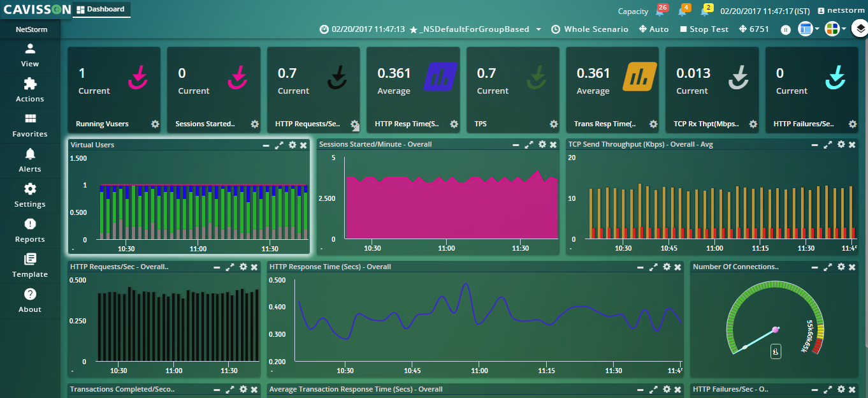Open the layout selector dropdown
Image resolution: width=868 pixels, height=398 pixels.
point(808,29)
